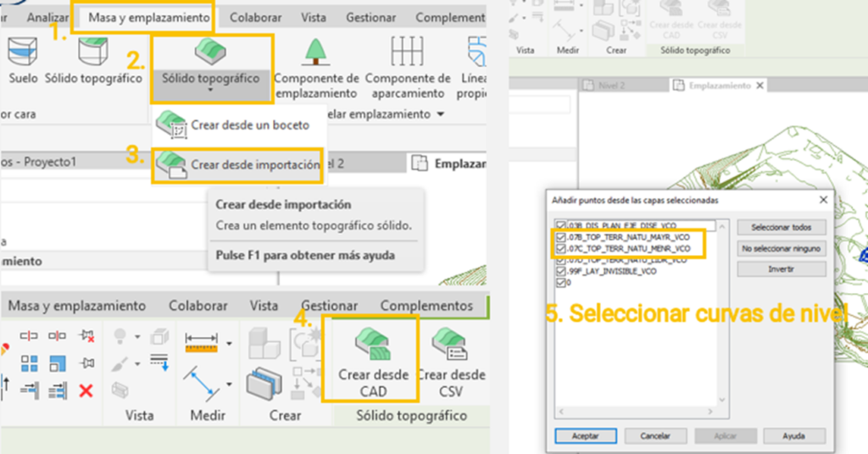The height and width of the screenshot is (454, 868).
Task: Open Gestionar tab in ribbon containing Analizar
Action: click(371, 18)
